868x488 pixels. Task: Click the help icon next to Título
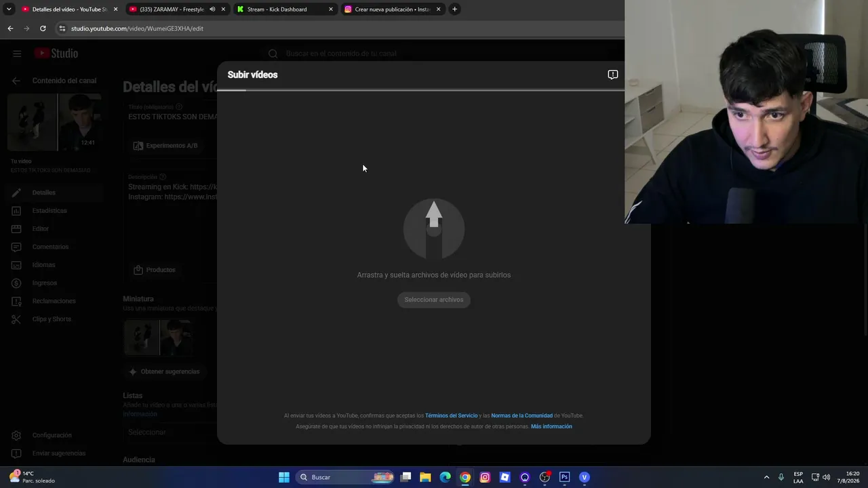click(x=179, y=107)
